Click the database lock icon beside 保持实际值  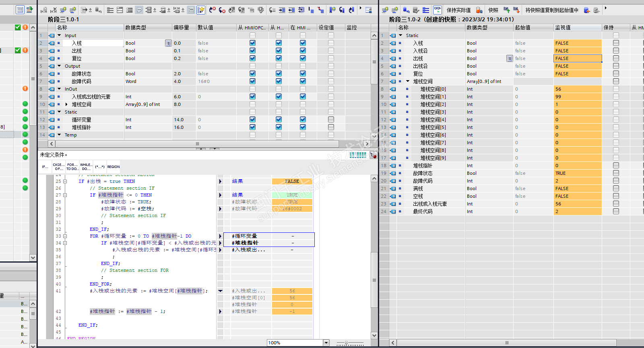pyautogui.click(x=479, y=10)
